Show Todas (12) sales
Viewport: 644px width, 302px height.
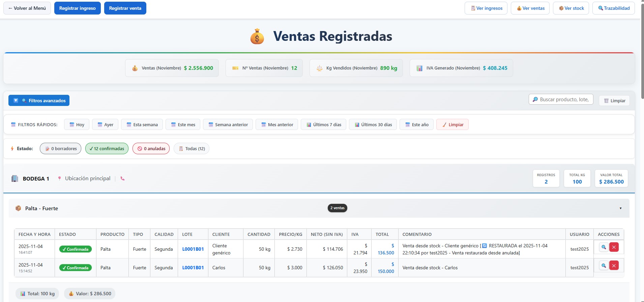point(191,148)
